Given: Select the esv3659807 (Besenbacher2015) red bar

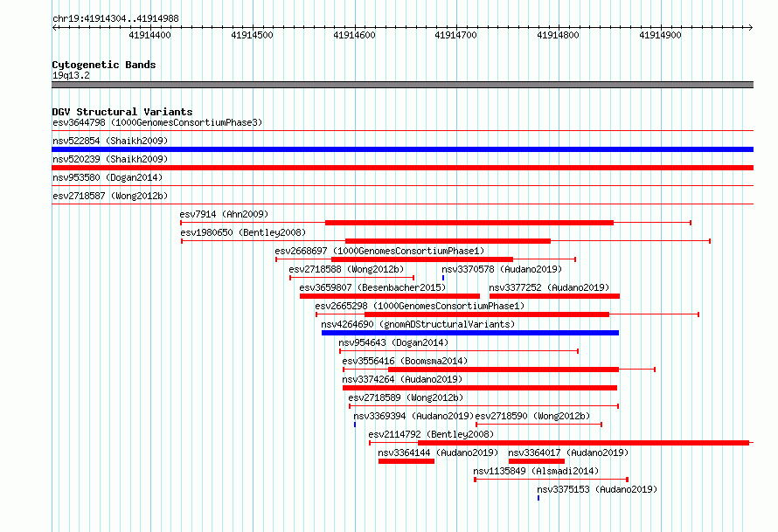Looking at the screenshot, I should click(390, 296).
